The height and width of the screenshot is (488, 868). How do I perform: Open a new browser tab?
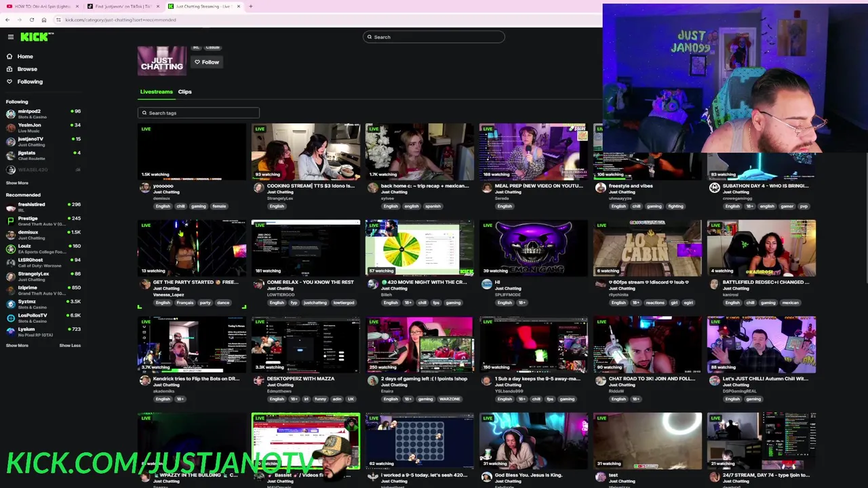(250, 6)
